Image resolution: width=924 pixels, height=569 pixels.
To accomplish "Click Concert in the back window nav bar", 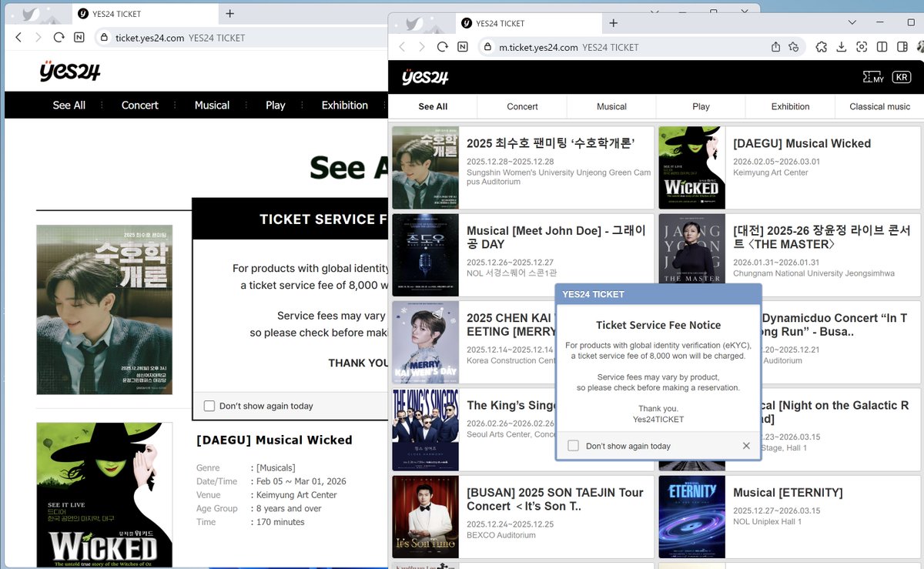I will [x=140, y=105].
